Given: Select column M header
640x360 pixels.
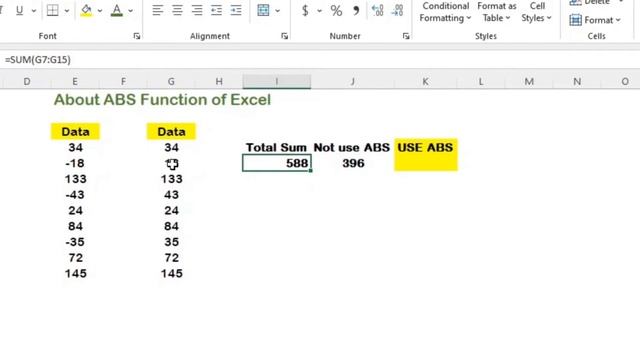Looking at the screenshot, I should tap(529, 82).
